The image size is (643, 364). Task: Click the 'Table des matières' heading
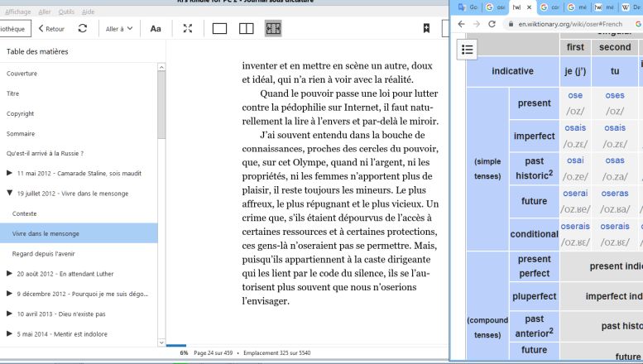37,51
